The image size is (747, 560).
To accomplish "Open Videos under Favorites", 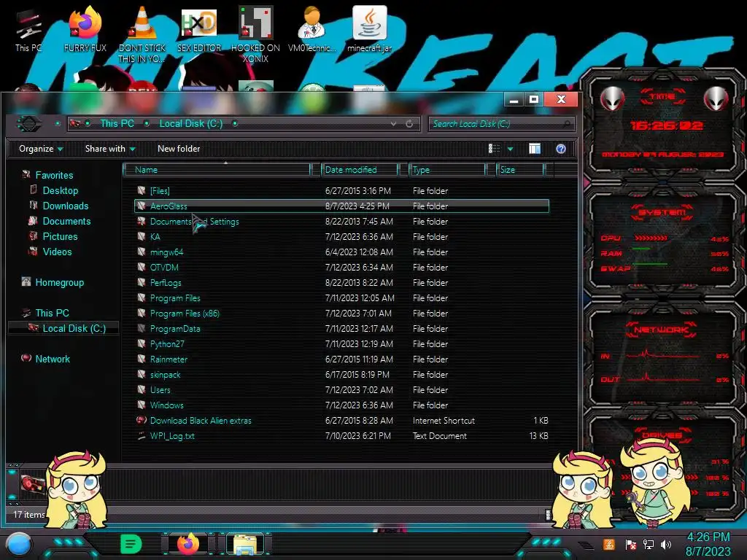I will pyautogui.click(x=50, y=252).
